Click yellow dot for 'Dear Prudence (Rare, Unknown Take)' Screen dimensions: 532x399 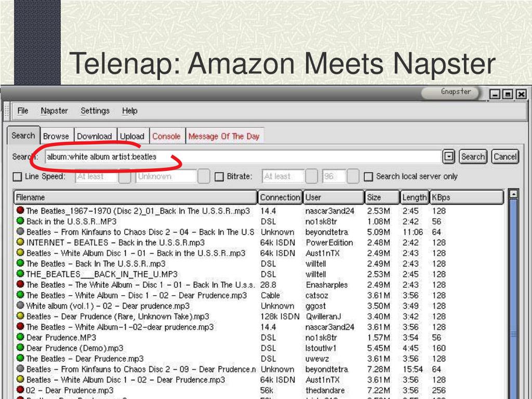click(20, 315)
